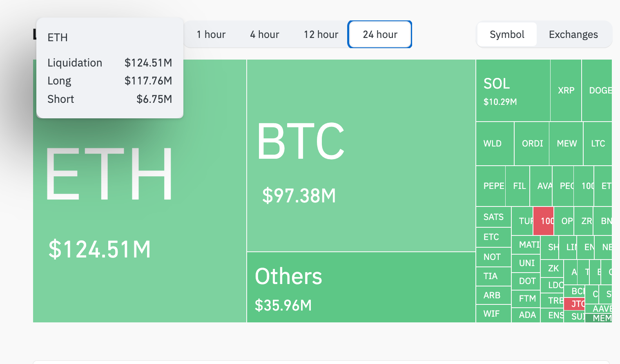Click the SATS tile

493,217
